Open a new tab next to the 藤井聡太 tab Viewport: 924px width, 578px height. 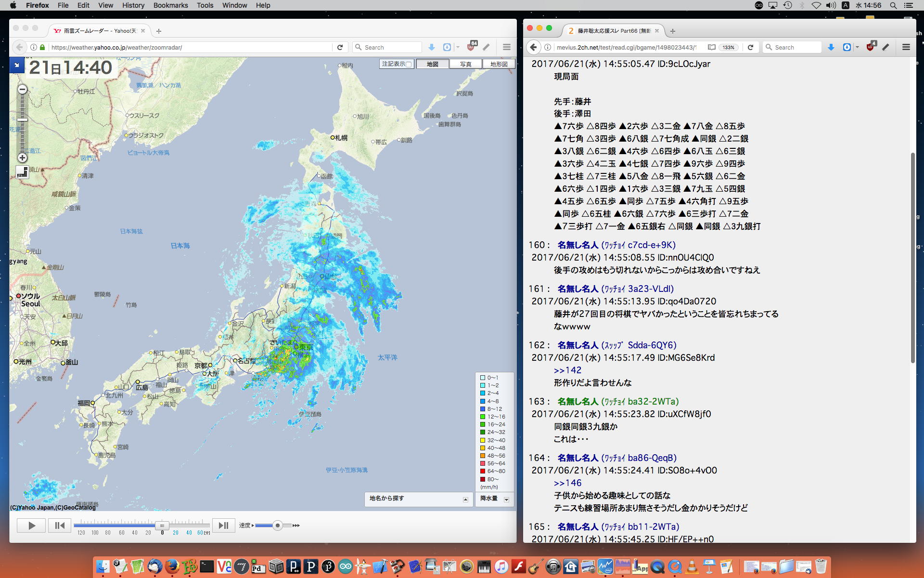[x=673, y=31]
